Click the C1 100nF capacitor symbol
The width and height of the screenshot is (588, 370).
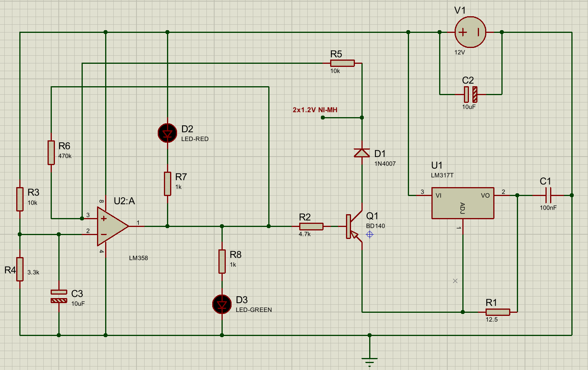548,195
